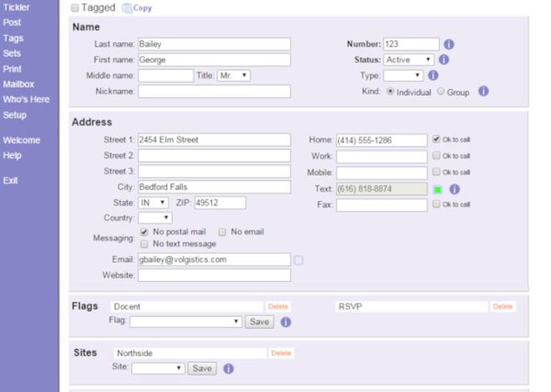Click the First name field containing George
Screen dimensions: 551x392
click(x=215, y=60)
